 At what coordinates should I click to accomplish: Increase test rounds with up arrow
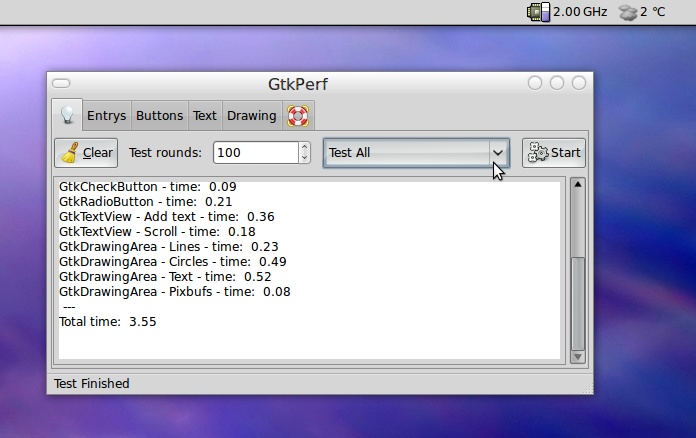(304, 147)
